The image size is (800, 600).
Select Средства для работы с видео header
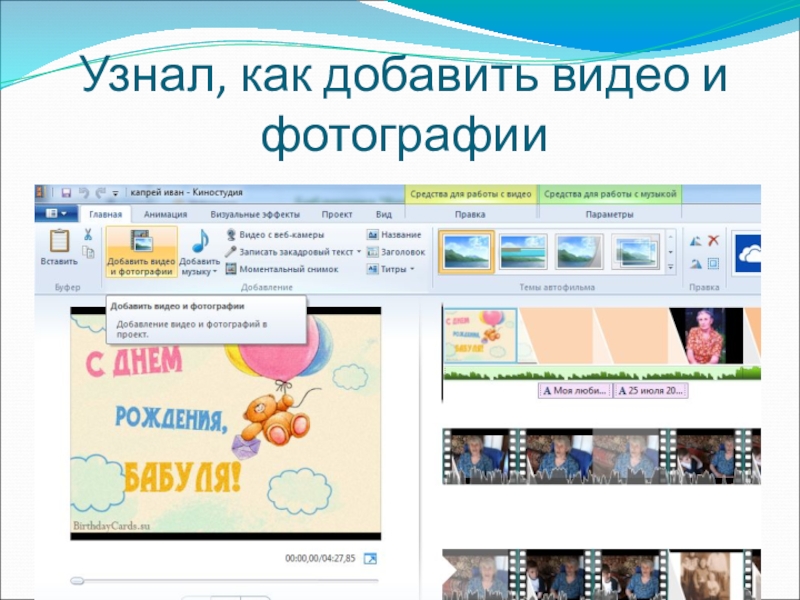(x=470, y=194)
